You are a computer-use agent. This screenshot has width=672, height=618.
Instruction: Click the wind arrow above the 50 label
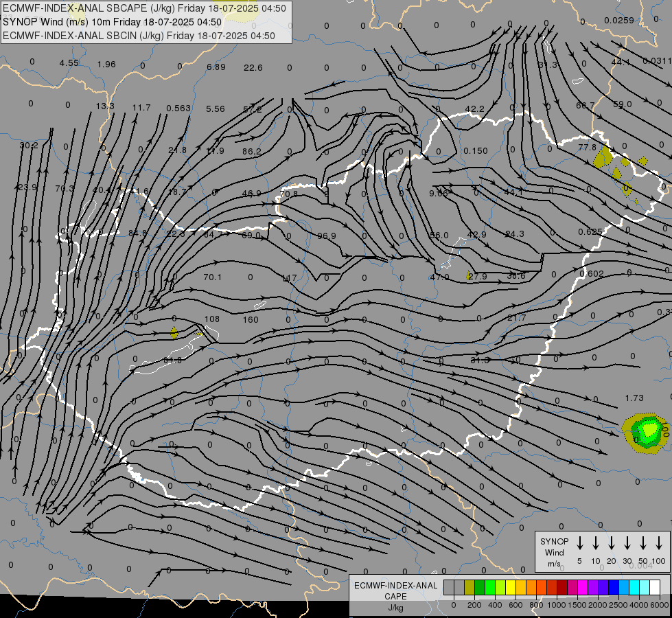pyautogui.click(x=643, y=543)
